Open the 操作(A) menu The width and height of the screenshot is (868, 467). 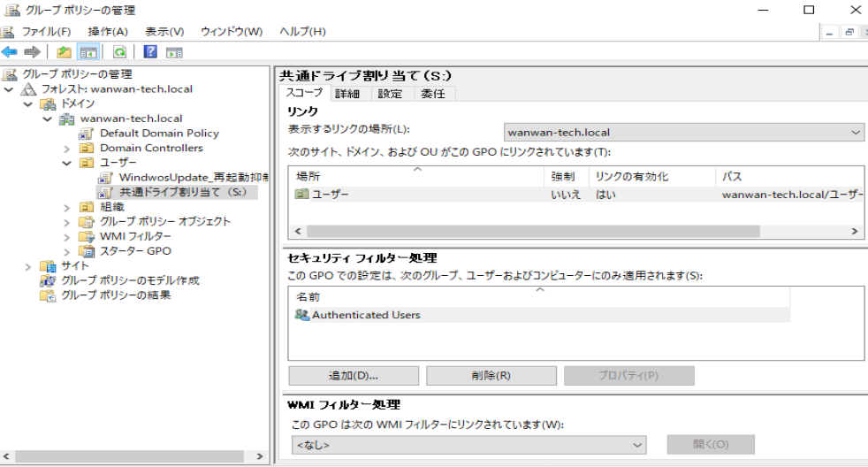pos(108,32)
